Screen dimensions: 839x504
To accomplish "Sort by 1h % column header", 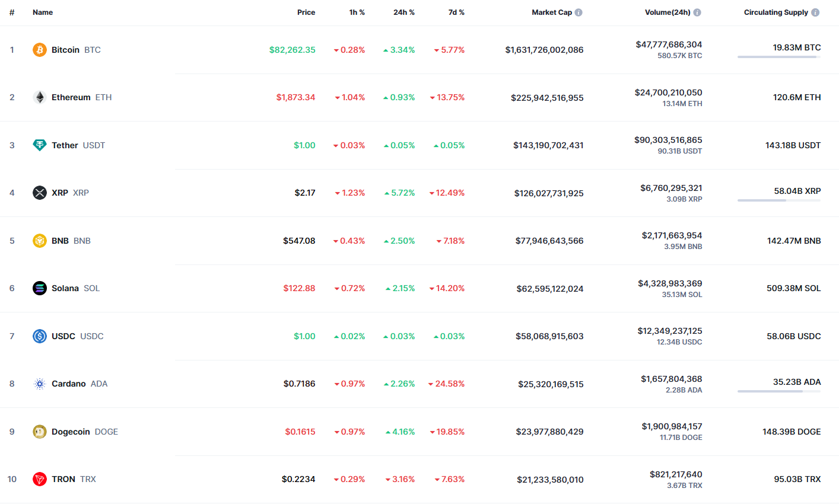I will (357, 12).
